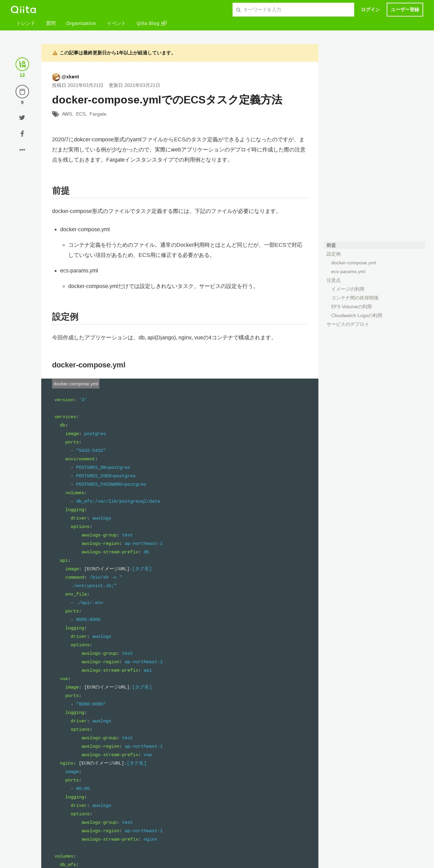Click the external link icon by Qiita Blog
The height and width of the screenshot is (868, 434).
point(164,23)
